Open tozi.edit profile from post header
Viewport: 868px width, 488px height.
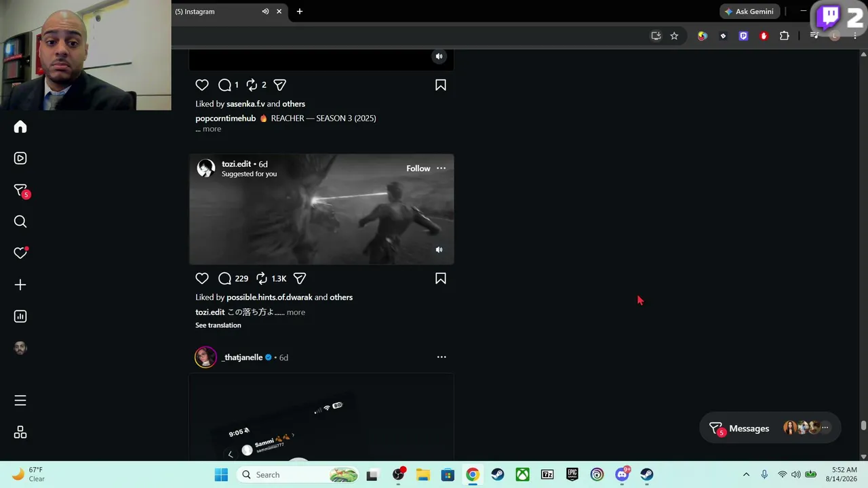tap(236, 164)
